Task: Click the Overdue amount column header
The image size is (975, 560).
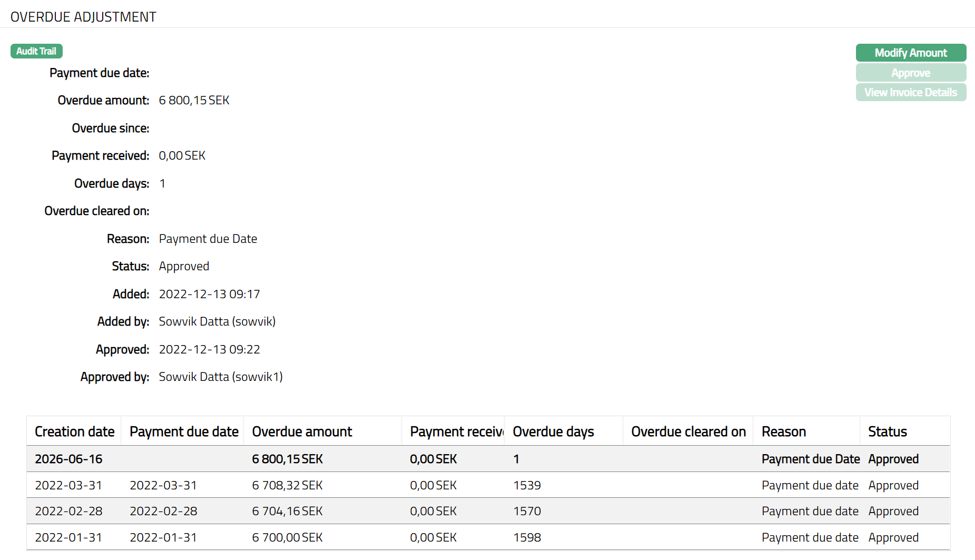Action: (302, 431)
